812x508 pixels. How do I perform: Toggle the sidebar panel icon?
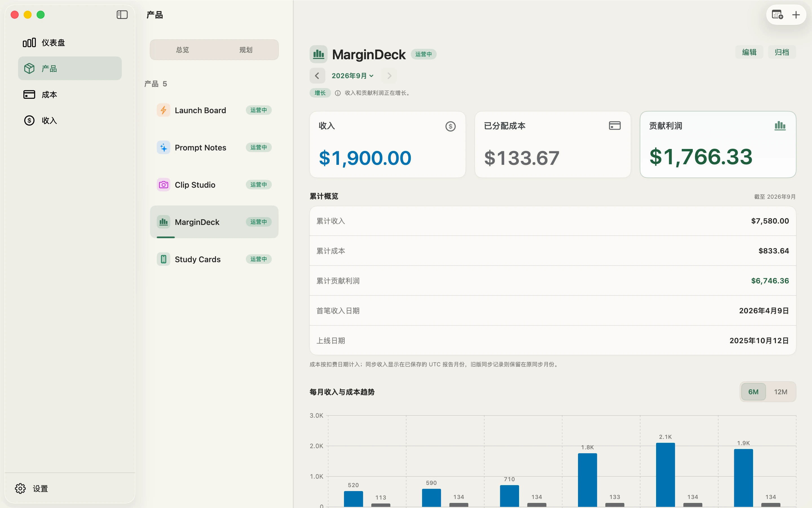tap(122, 15)
